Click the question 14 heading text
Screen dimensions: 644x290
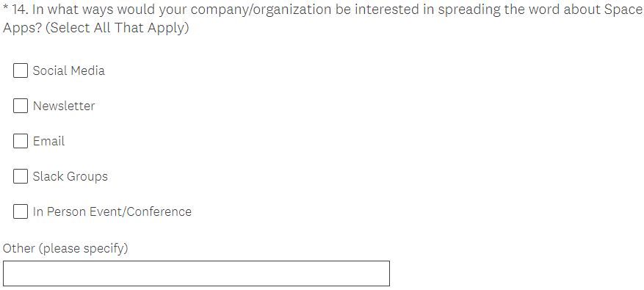tap(322, 18)
